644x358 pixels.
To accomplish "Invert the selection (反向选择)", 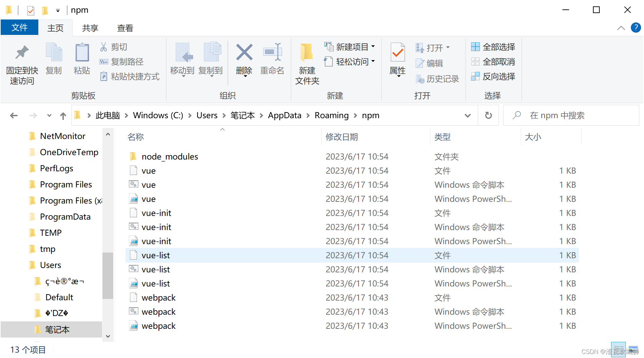I will [493, 77].
